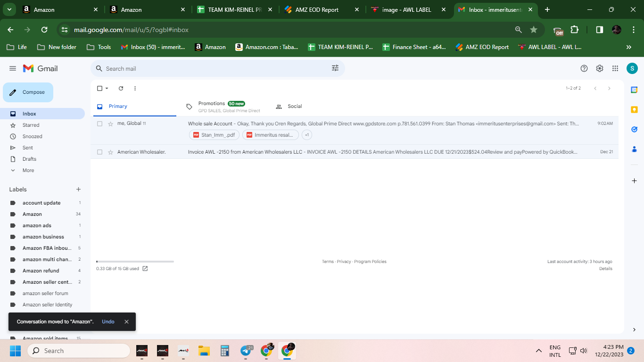The height and width of the screenshot is (362, 644).
Task: Dismiss the 'Conversation moved' notification
Action: (126, 321)
